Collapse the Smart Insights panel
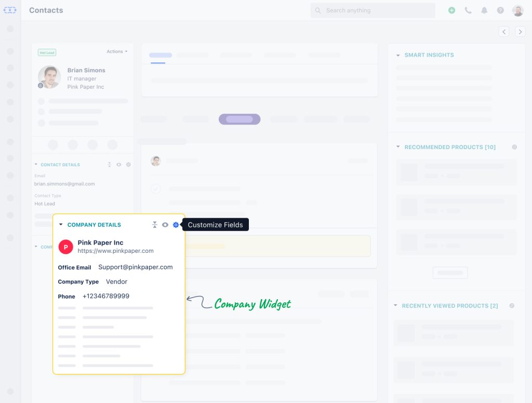Screen dimensions: 532x403 pyautogui.click(x=397, y=55)
